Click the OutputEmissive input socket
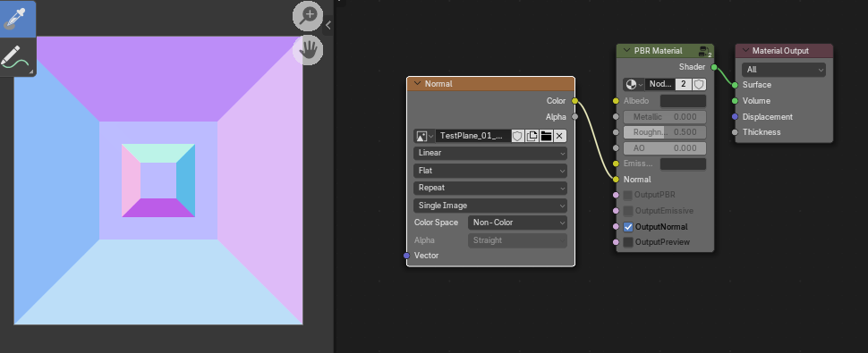Screen dimensions: 868x353 pos(616,211)
